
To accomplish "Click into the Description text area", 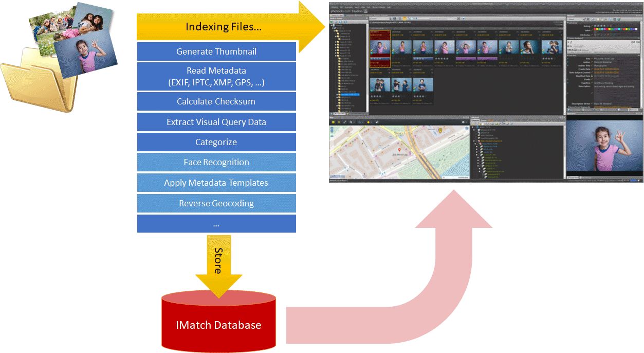I will coord(616,93).
